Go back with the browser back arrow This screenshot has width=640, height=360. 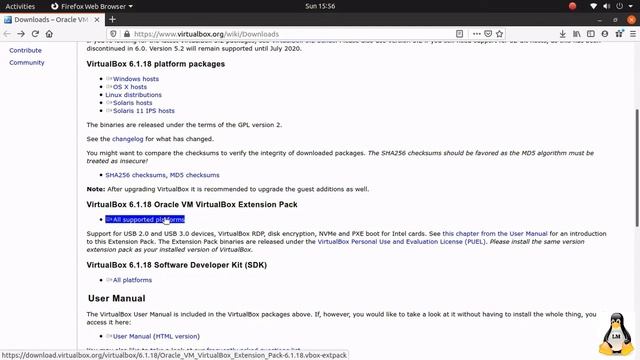pos(7,34)
